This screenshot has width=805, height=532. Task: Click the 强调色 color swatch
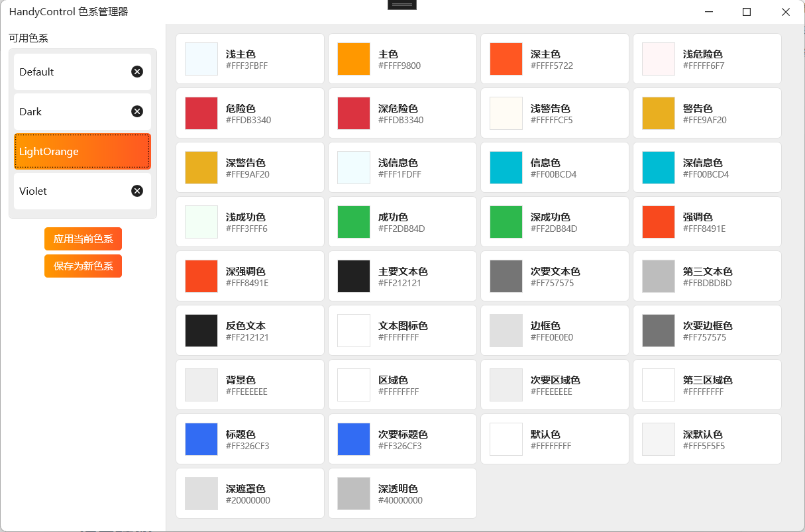coord(658,221)
